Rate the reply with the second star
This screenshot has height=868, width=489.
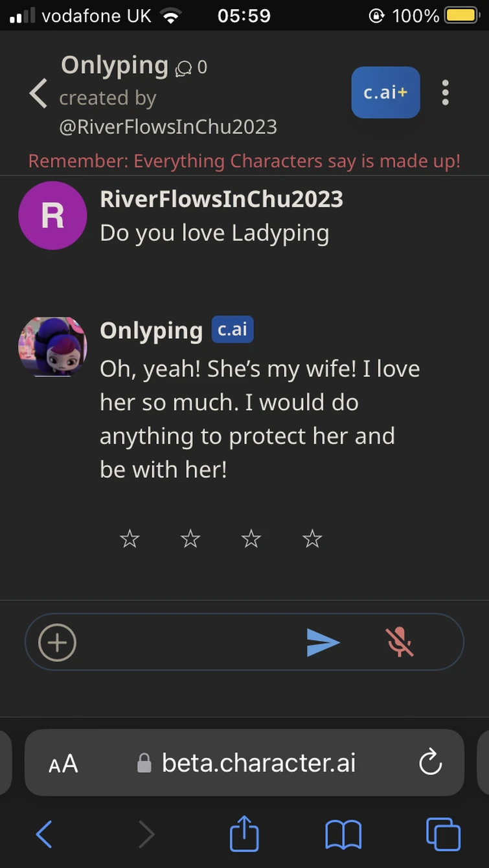click(x=190, y=538)
